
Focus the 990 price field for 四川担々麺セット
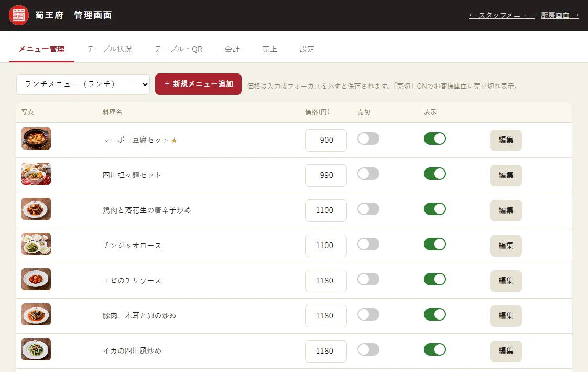point(326,175)
